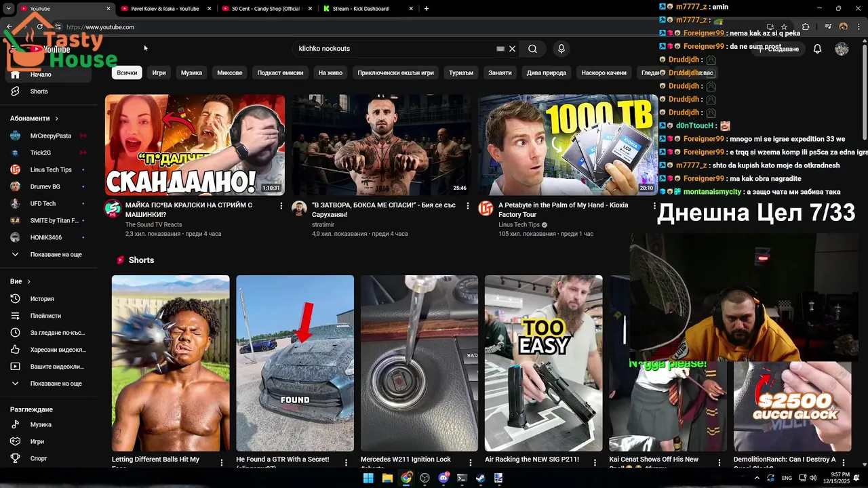This screenshot has width=868, height=488.
Task: Clear search text with the X icon
Action: pyautogui.click(x=513, y=49)
